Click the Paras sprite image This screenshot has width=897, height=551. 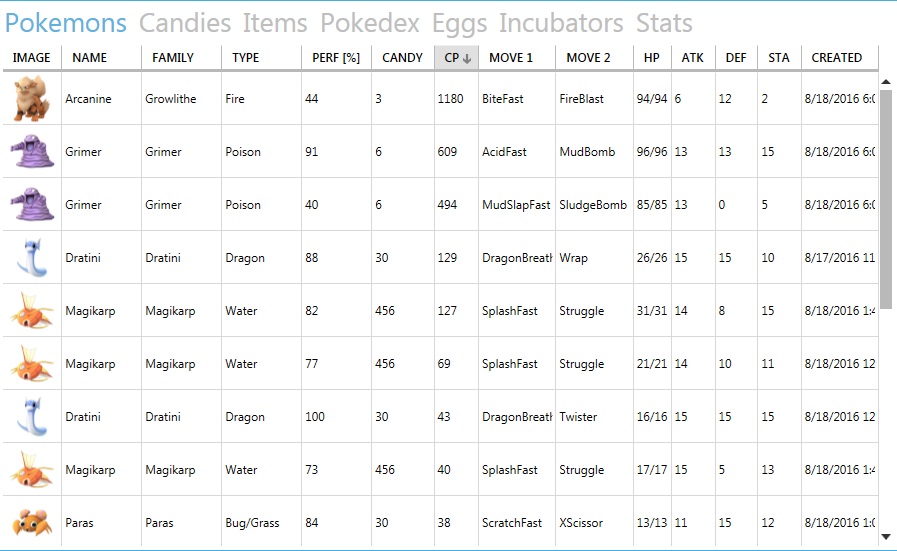[32, 522]
